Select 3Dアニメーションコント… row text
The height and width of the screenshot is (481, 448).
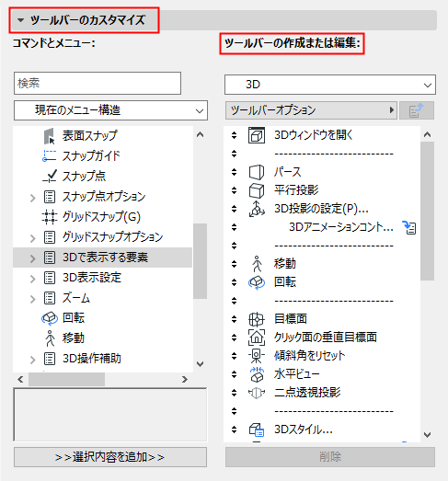(341, 227)
